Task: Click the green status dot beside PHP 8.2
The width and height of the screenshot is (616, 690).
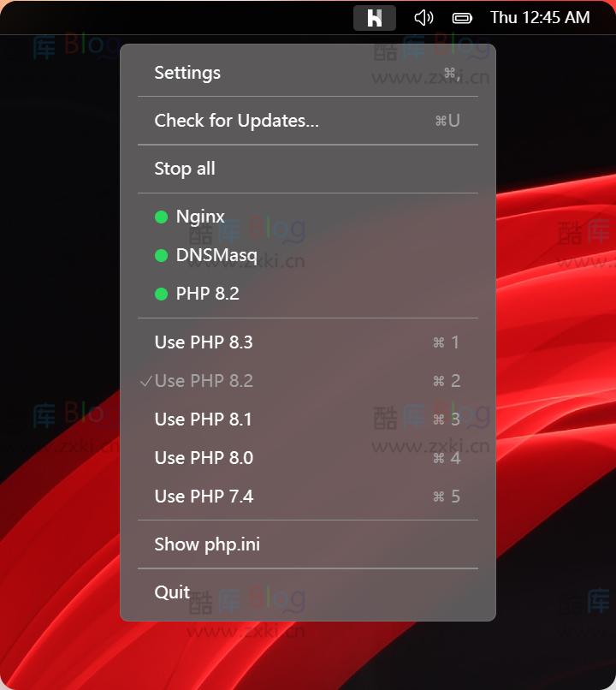Action: point(160,294)
